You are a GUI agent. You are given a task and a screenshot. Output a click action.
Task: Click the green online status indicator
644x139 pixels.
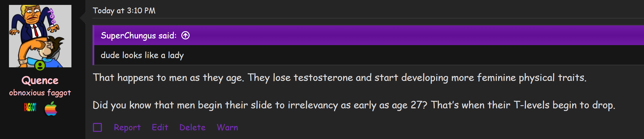(x=40, y=66)
